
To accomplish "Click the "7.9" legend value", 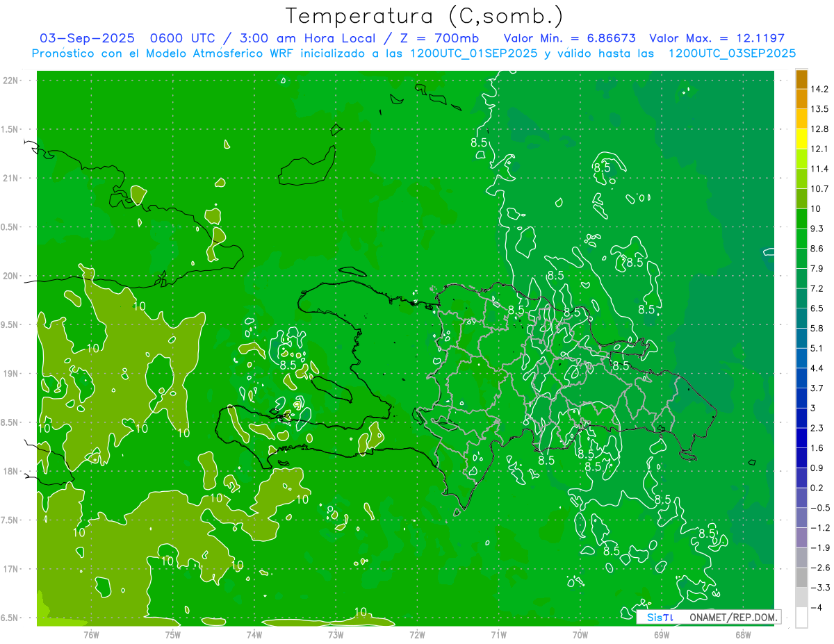I will coord(817,269).
